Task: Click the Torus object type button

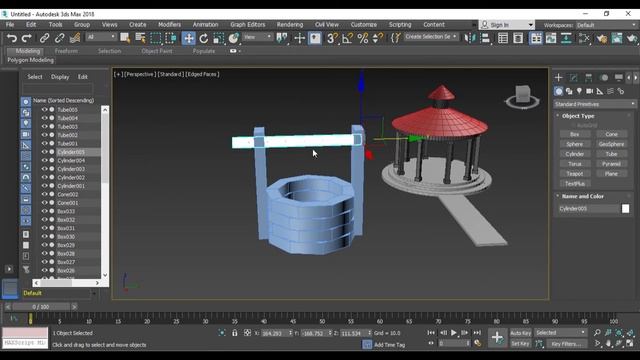Action: [x=574, y=164]
